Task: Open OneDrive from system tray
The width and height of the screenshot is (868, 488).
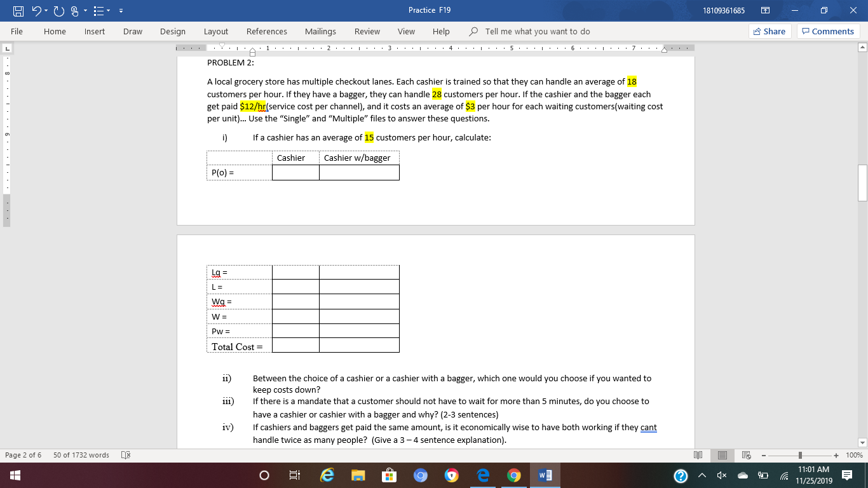Action: (x=743, y=475)
